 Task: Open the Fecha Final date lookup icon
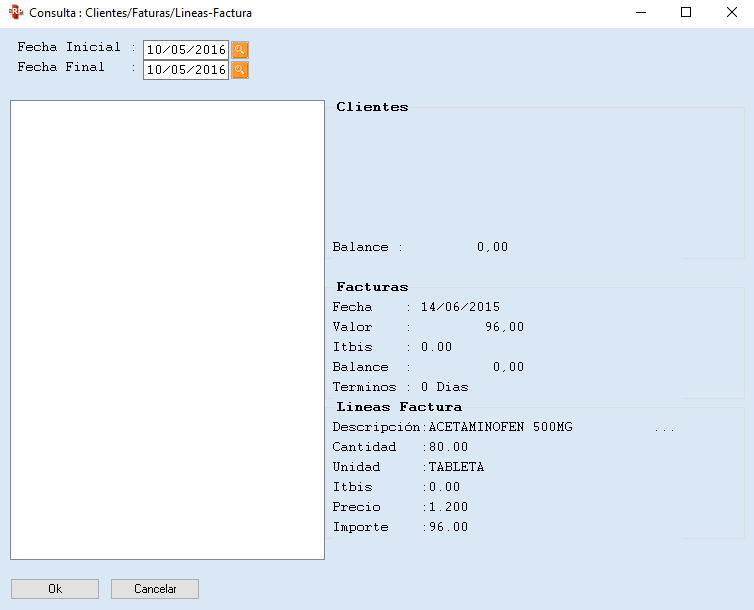(240, 70)
